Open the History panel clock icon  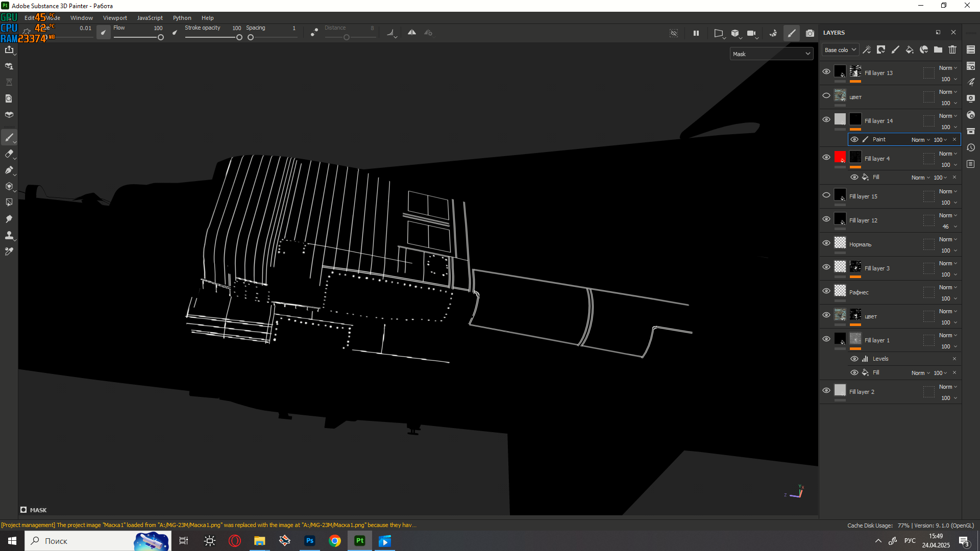pos(971,147)
